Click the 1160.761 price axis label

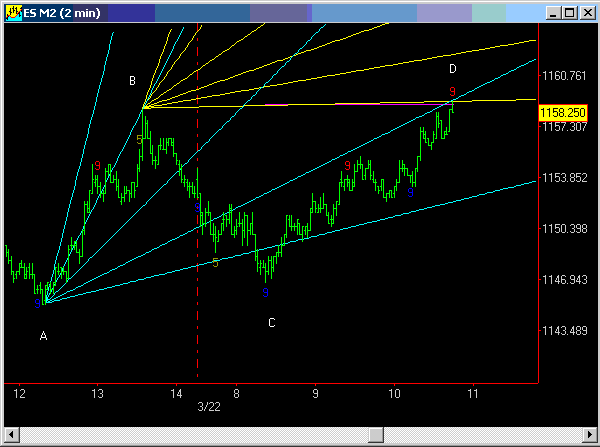563,76
